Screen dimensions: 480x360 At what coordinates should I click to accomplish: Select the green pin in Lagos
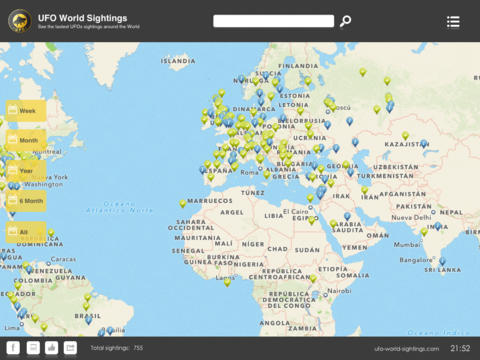[x=227, y=282]
